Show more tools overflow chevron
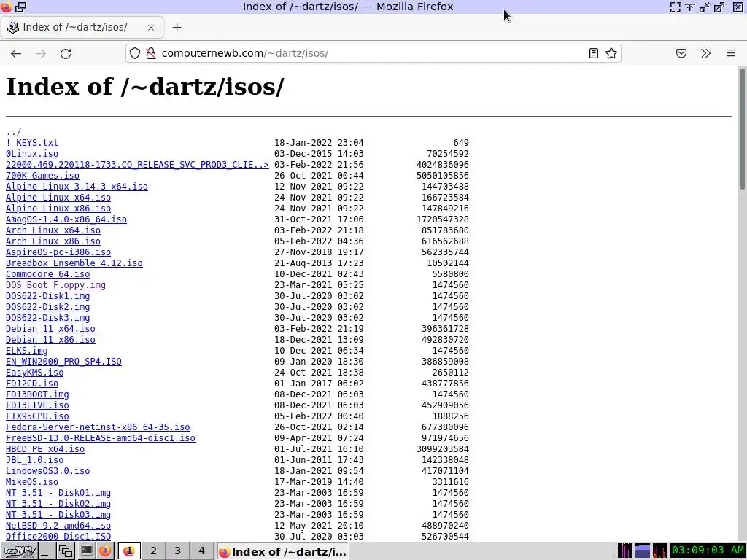This screenshot has height=560, width=747. 706,53
